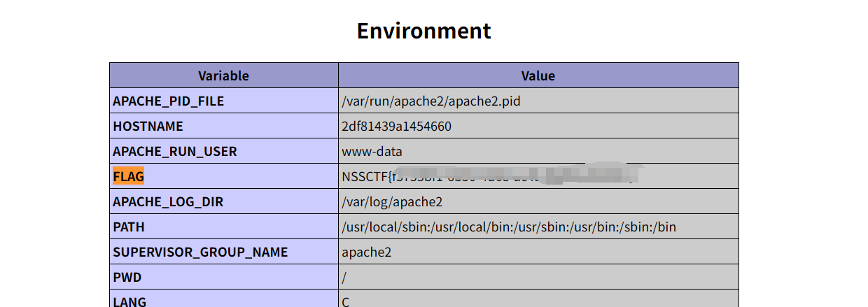This screenshot has width=868, height=307.
Task: Select the APACHE_LOG_DIR variable name
Action: 168,202
